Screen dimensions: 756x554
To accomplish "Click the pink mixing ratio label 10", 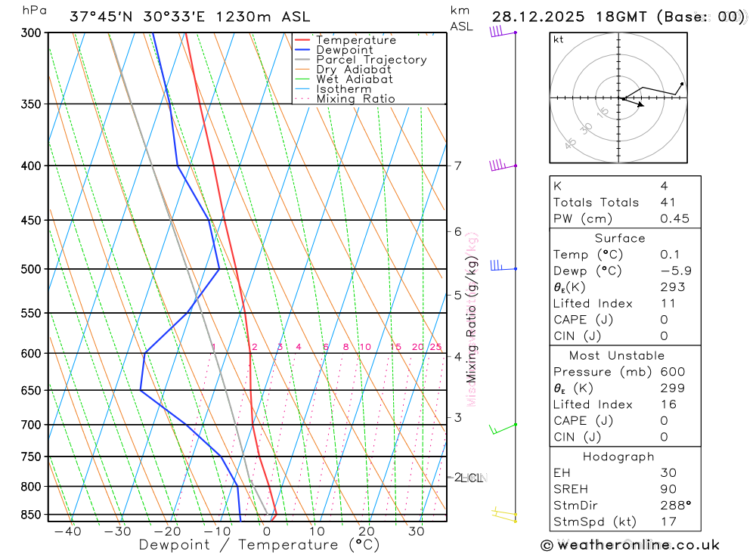I will (365, 347).
